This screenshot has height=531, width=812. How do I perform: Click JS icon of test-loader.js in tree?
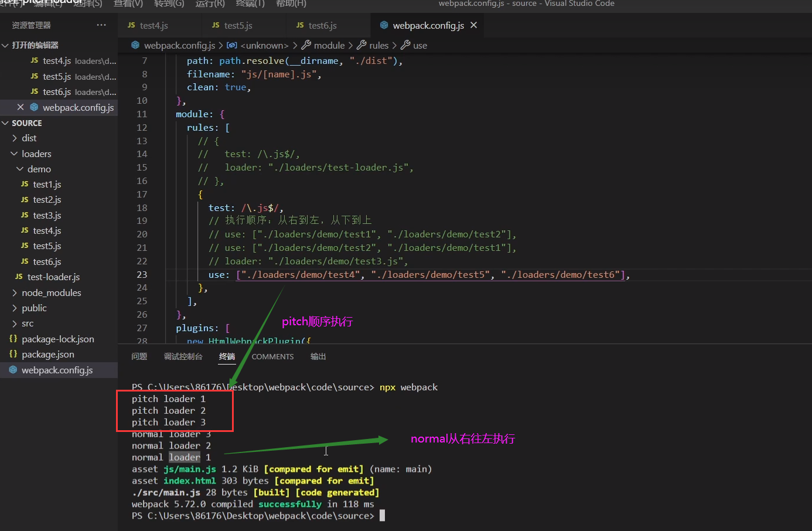coord(19,277)
